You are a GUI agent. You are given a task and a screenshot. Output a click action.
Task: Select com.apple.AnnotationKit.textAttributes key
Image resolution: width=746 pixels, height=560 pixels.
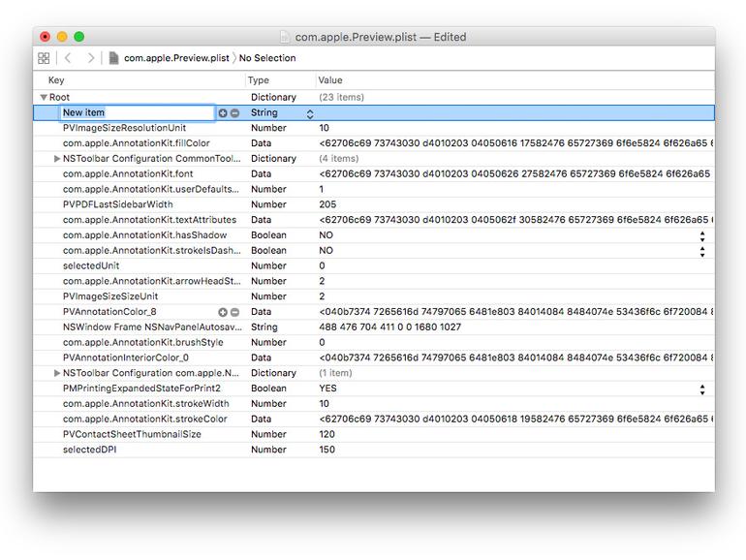pyautogui.click(x=149, y=220)
